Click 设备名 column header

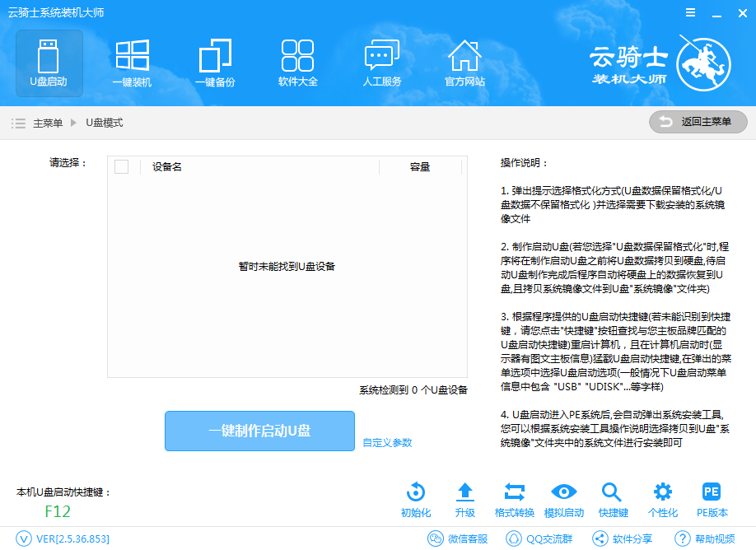(x=167, y=167)
